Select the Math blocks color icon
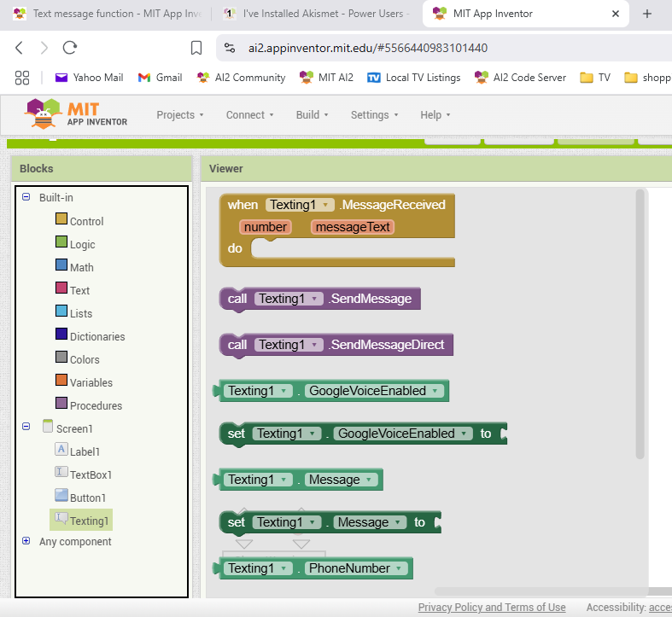This screenshot has height=617, width=672. pos(61,265)
